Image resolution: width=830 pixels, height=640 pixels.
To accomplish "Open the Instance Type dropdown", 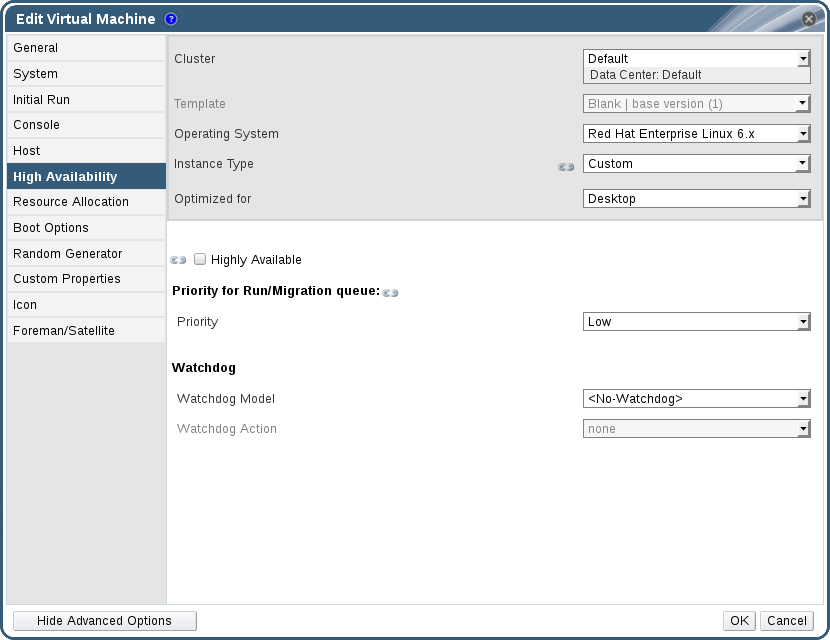I will [696, 164].
